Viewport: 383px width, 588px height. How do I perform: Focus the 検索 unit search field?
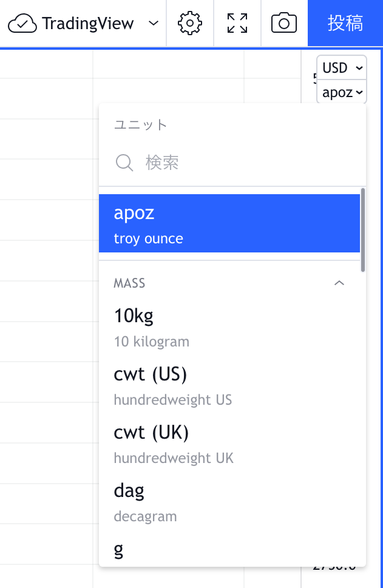[243, 163]
